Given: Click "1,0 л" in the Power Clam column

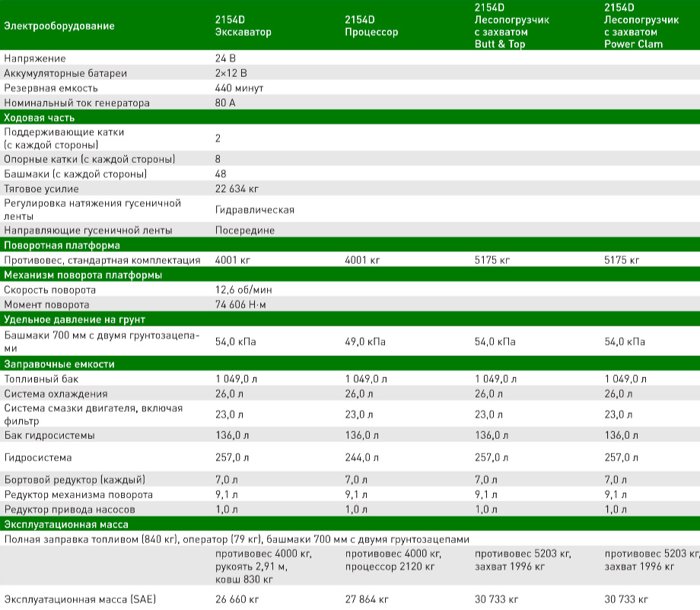Looking at the screenshot, I should click(x=616, y=510).
